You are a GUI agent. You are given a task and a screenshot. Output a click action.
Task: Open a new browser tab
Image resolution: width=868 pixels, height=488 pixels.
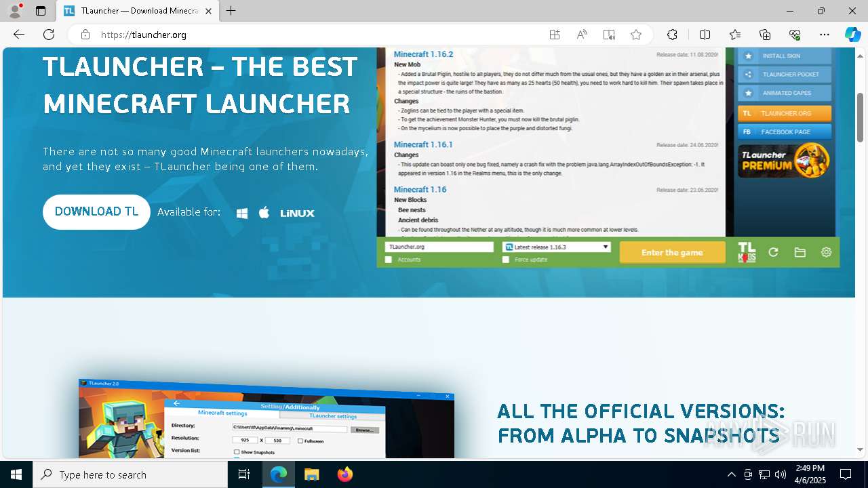[231, 11]
